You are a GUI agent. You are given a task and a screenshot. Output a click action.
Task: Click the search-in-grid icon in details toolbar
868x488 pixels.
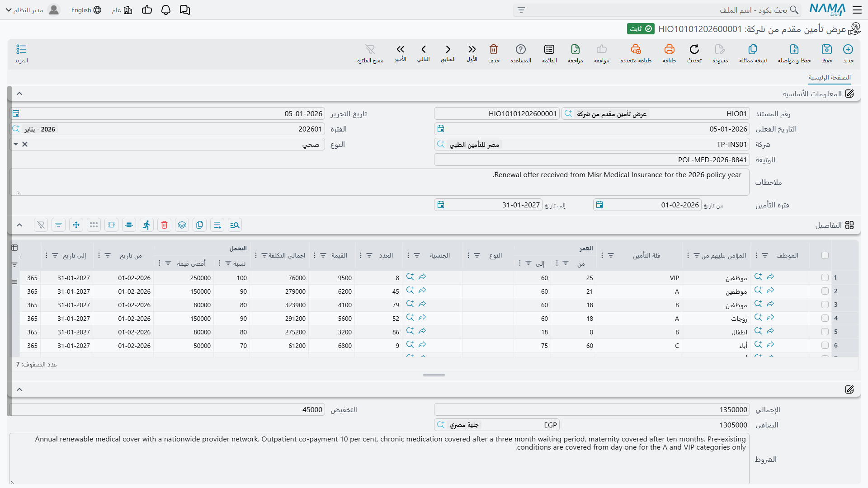click(235, 225)
